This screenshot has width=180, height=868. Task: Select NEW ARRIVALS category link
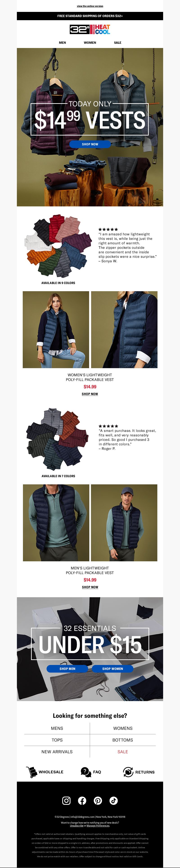tap(57, 751)
